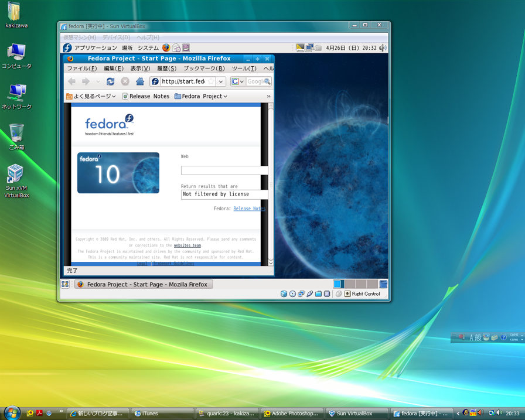This screenshot has width=525, height=420.
Task: Open the URL history dropdown arrow
Action: 221,81
